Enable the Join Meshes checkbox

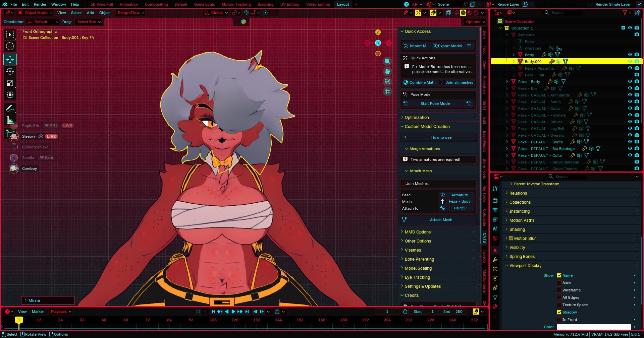tap(404, 184)
